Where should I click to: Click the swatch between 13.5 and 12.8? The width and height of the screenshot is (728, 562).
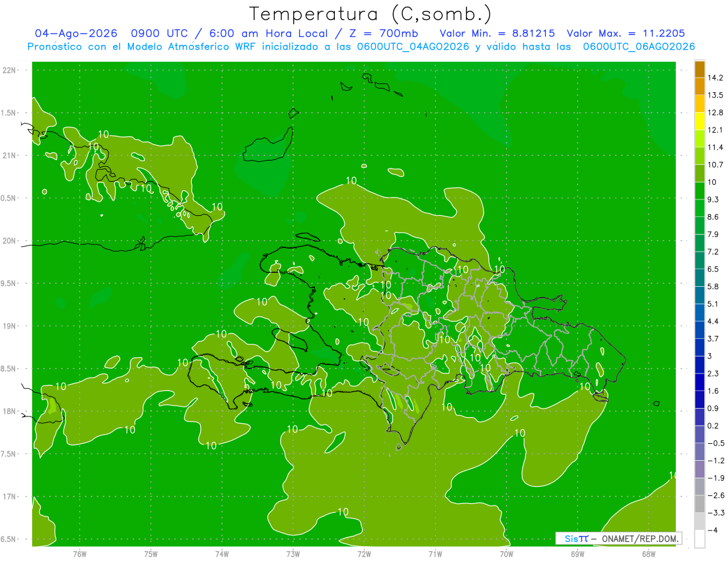pos(699,104)
